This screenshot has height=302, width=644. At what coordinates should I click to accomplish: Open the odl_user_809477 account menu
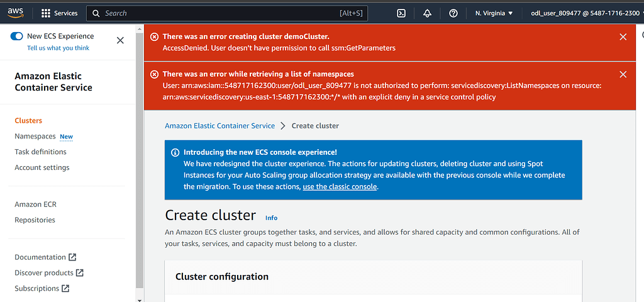(585, 13)
